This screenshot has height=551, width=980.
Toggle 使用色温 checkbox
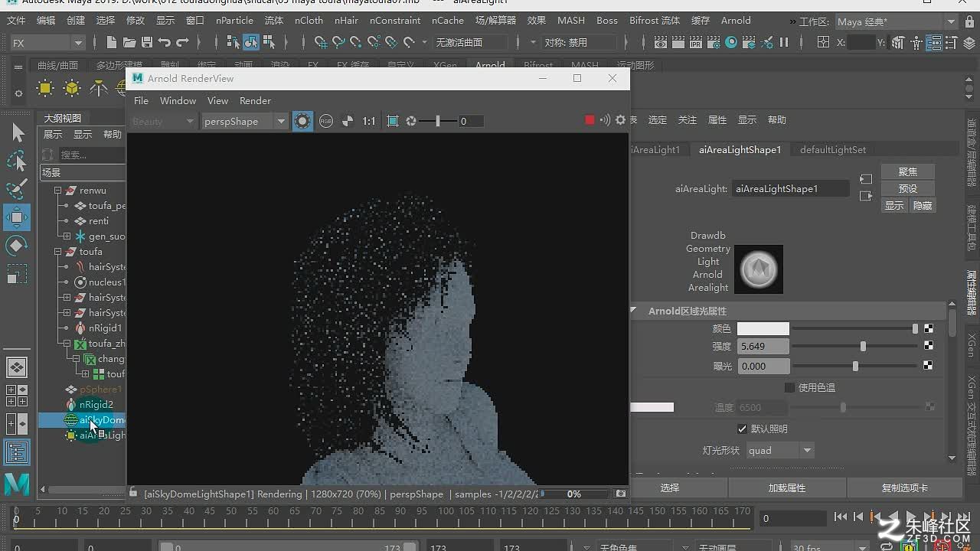click(x=790, y=388)
